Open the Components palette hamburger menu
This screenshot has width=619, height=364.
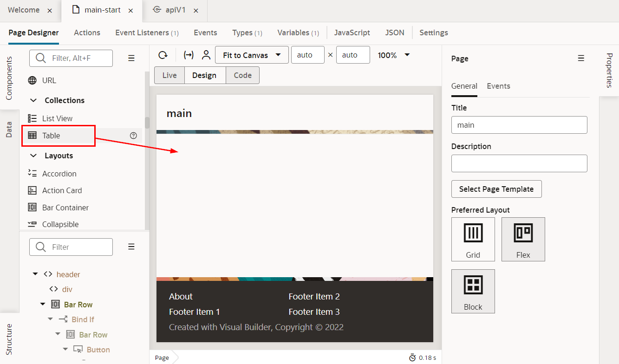131,58
